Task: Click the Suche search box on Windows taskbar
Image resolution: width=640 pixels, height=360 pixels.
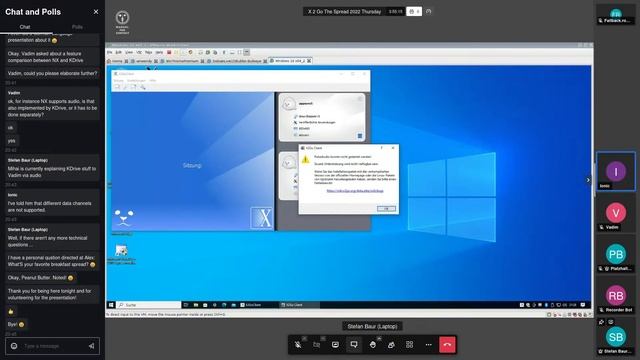Action: [149, 305]
